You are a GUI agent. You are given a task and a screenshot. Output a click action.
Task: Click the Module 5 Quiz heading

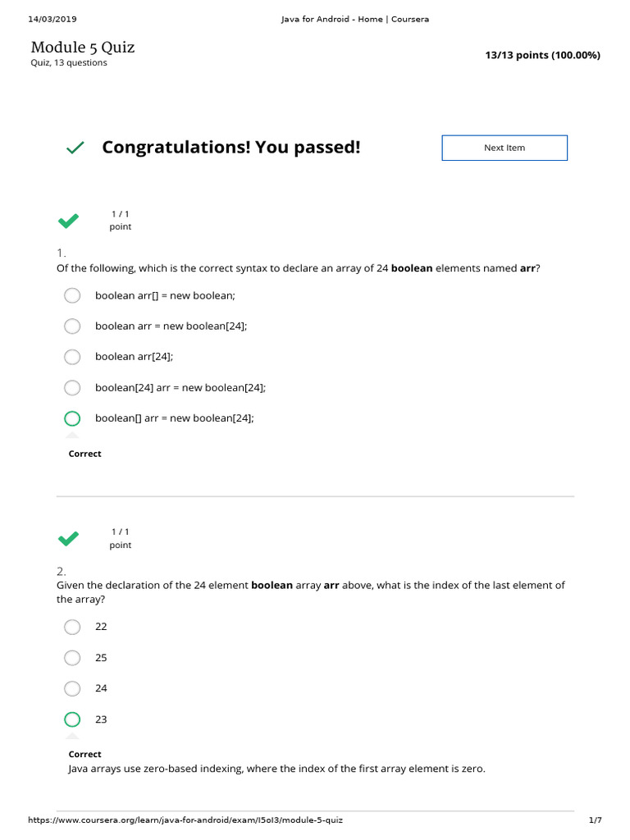tap(82, 48)
